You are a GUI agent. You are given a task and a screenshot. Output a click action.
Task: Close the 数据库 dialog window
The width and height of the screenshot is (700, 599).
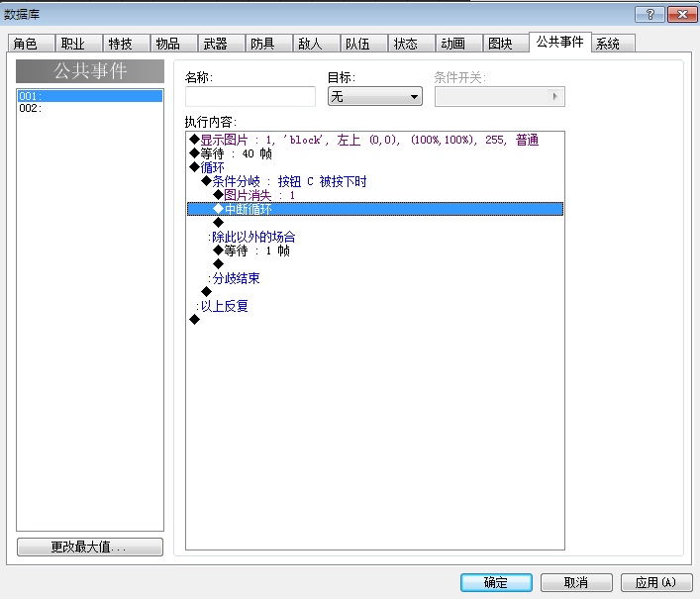coord(682,14)
